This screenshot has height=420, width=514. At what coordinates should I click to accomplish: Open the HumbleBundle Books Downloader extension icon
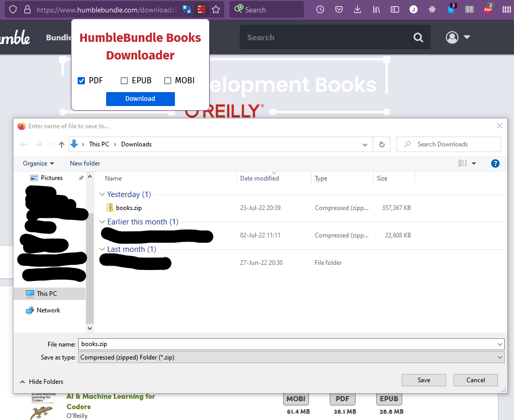(x=201, y=9)
